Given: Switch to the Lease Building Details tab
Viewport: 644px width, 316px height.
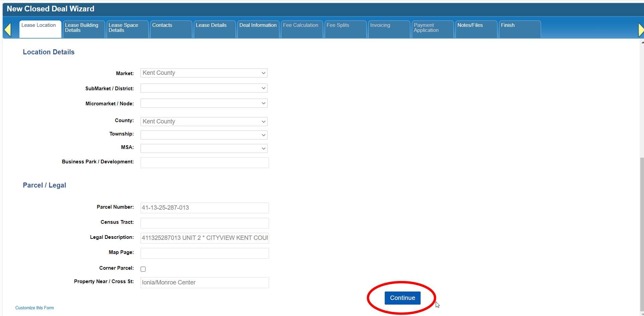Looking at the screenshot, I should pos(84,28).
